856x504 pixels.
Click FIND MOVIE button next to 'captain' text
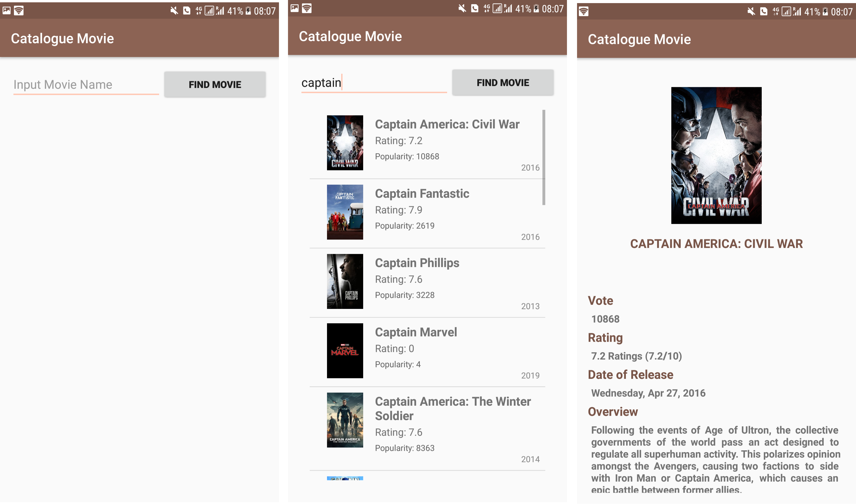pos(503,83)
